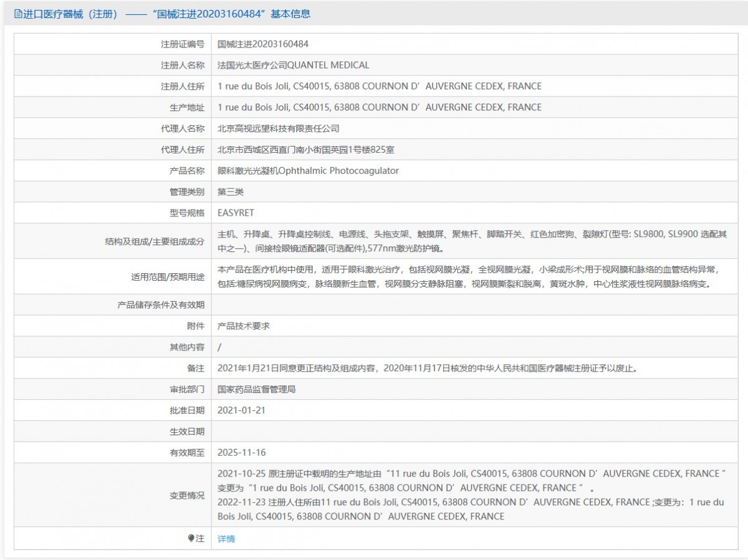Select the remark text starting 2021年1月21日同意更正
The width and height of the screenshot is (748, 560).
pyautogui.click(x=427, y=368)
